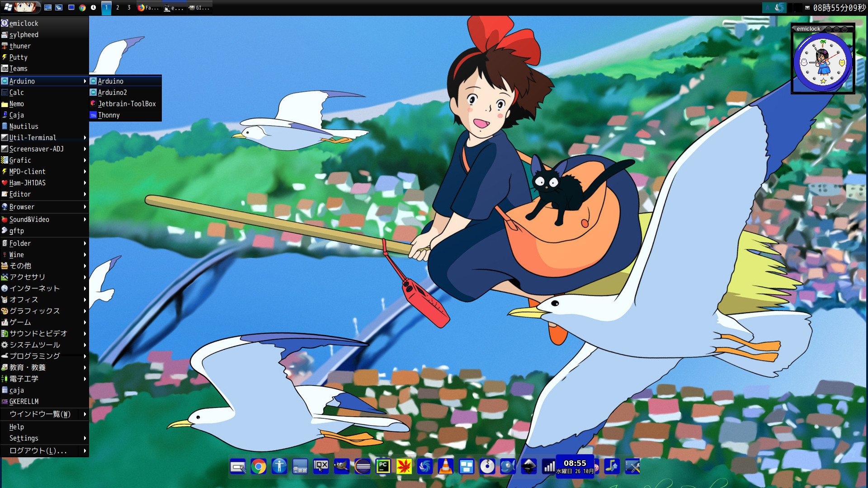Launch Google Chrome from the bottom dock
This screenshot has width=868, height=488.
tap(258, 466)
